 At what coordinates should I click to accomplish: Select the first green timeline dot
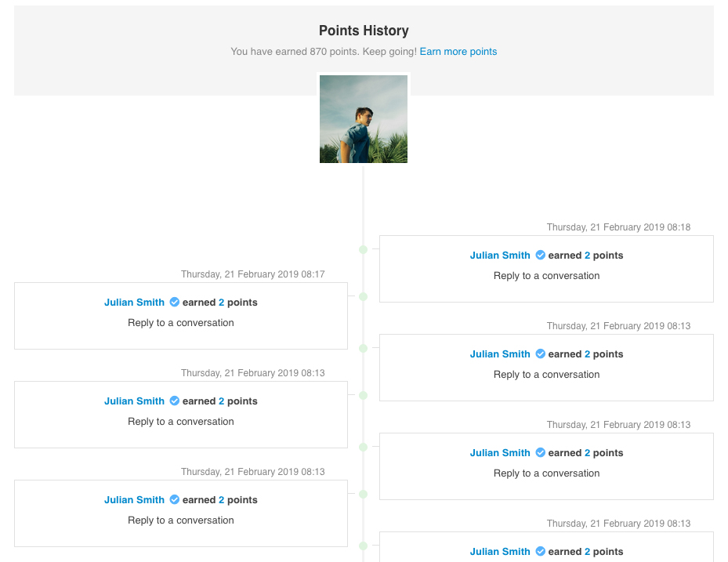click(363, 250)
